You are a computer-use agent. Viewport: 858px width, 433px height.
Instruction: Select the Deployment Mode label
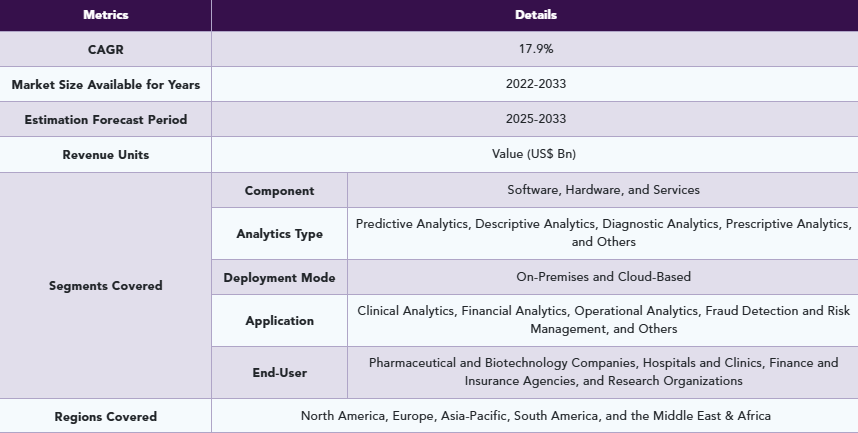tap(279, 278)
